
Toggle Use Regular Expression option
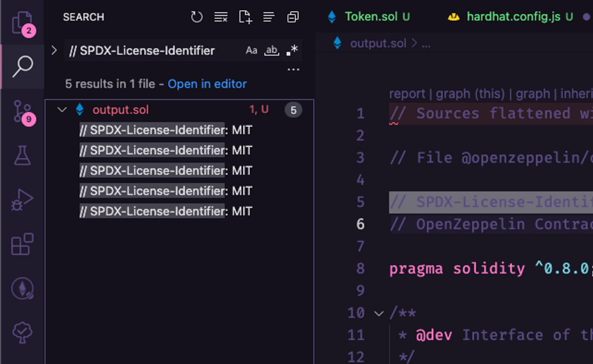[292, 50]
